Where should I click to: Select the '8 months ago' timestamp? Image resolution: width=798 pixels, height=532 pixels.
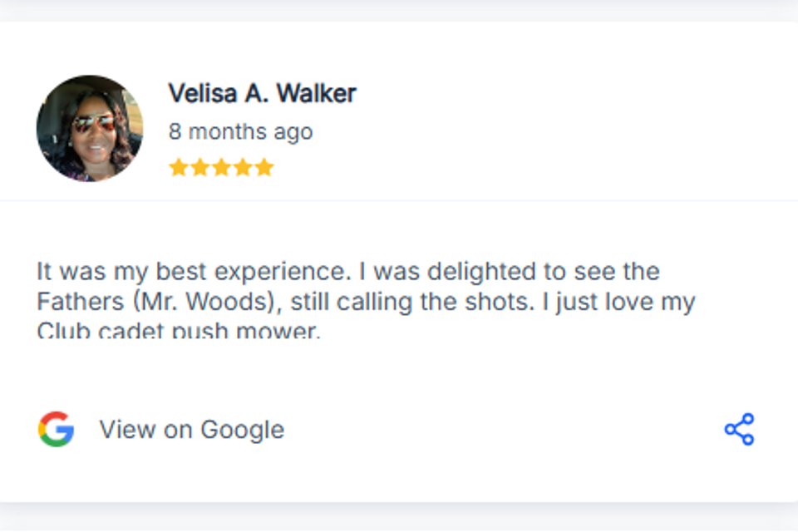pos(240,131)
